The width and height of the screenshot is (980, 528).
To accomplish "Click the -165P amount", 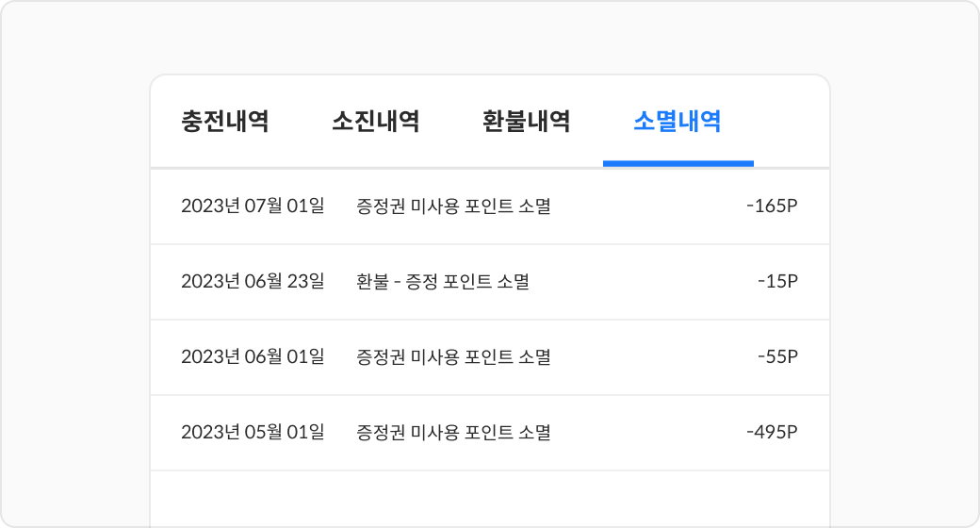I will point(772,206).
